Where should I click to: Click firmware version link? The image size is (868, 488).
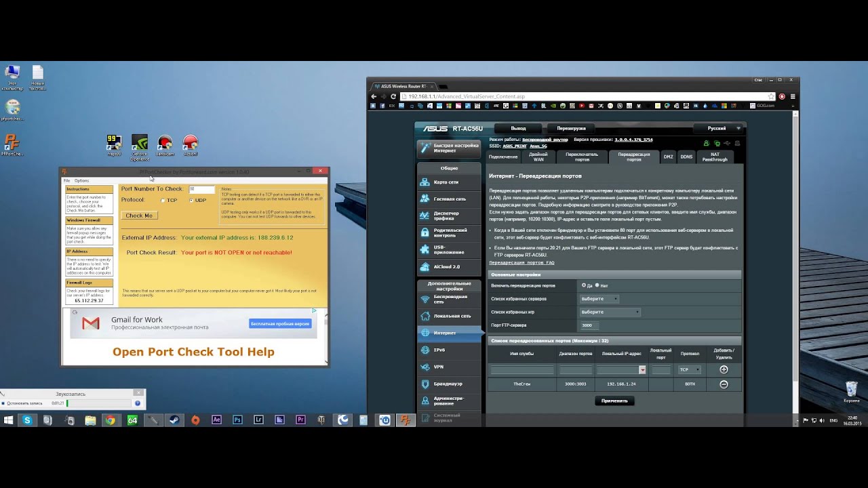click(x=633, y=140)
